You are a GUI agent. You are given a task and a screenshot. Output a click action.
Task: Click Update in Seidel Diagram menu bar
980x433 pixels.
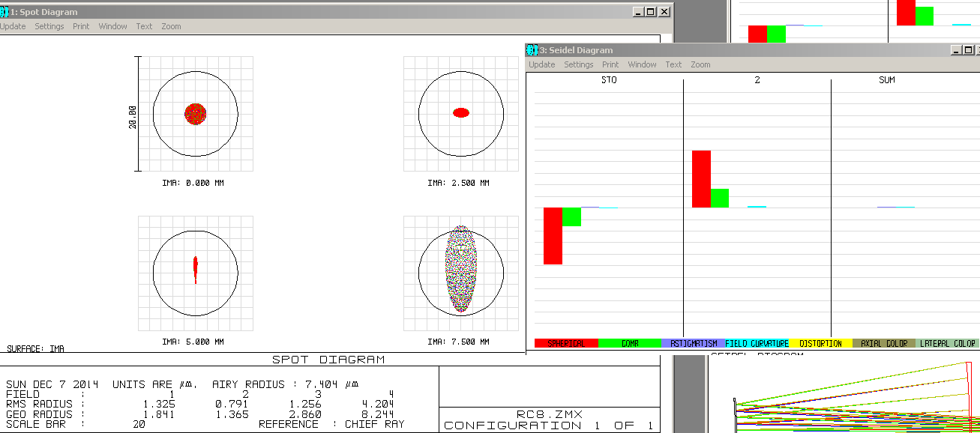click(x=541, y=64)
